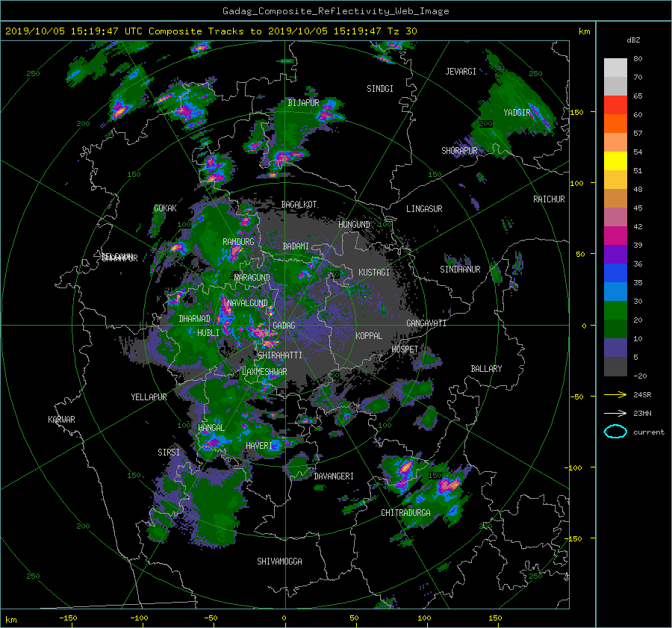Click the GANGAVATI city label
The height and width of the screenshot is (628, 672).
(x=426, y=323)
